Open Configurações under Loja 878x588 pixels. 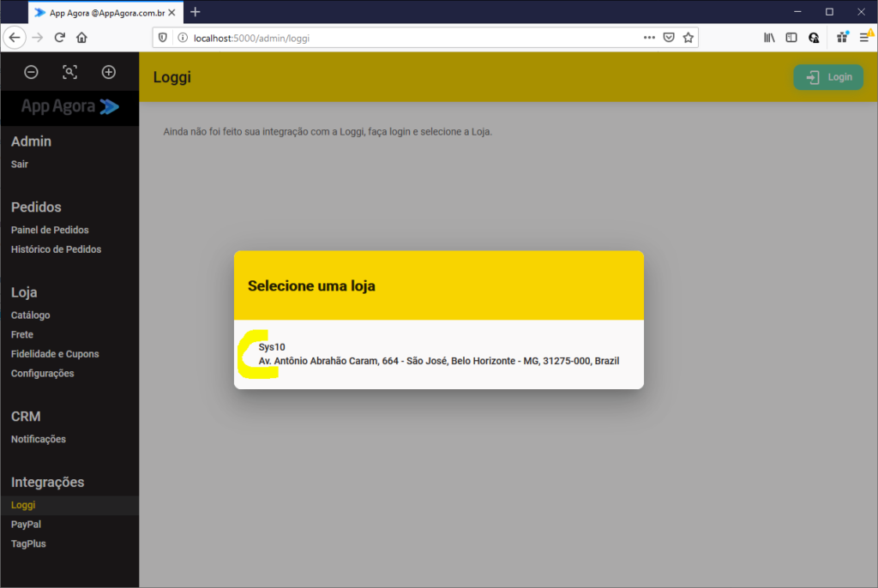click(43, 373)
